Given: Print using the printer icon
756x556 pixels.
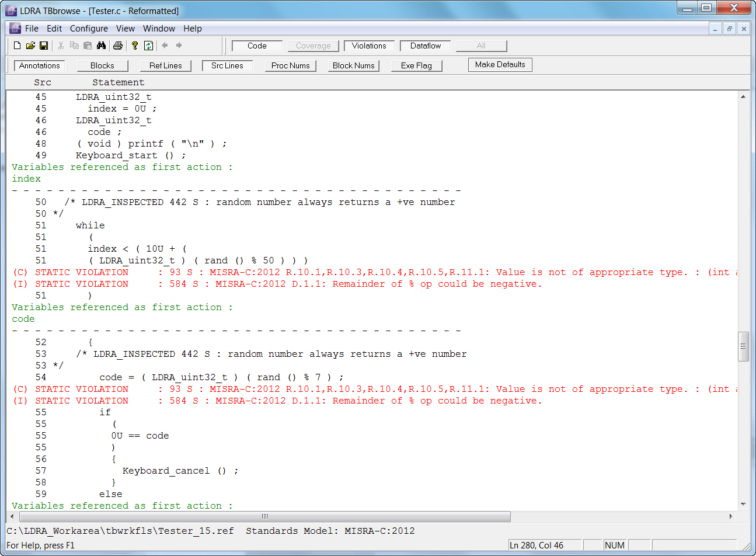Looking at the screenshot, I should pos(118,46).
